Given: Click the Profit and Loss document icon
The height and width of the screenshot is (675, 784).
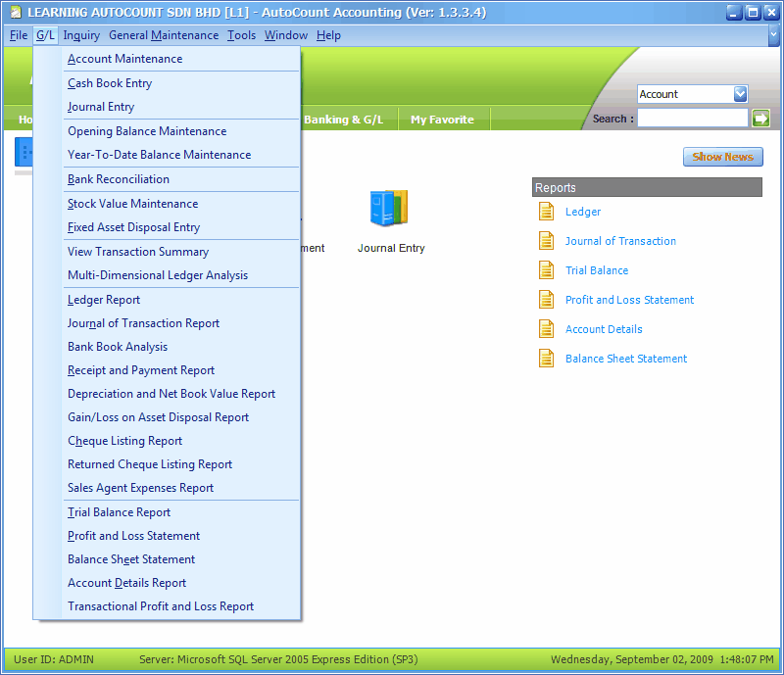Looking at the screenshot, I should pyautogui.click(x=546, y=300).
